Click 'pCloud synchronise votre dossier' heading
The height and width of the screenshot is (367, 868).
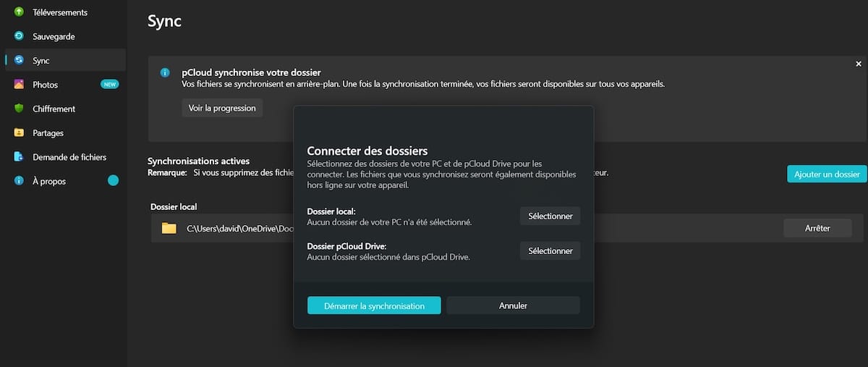(x=251, y=72)
